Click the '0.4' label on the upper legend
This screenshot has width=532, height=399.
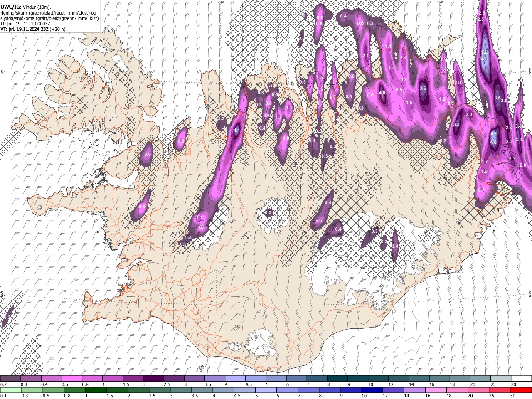[x=44, y=384]
